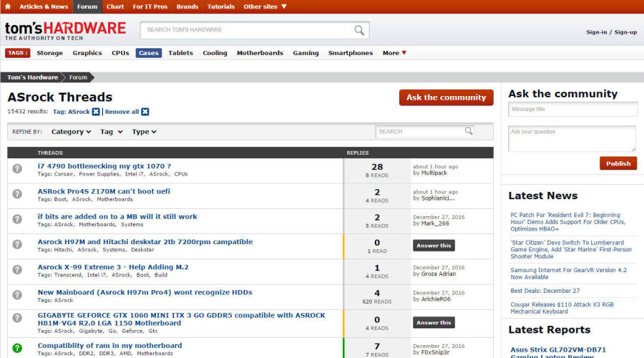Click question icon for New Mainboard thread
This screenshot has height=358, width=644.
17,295
